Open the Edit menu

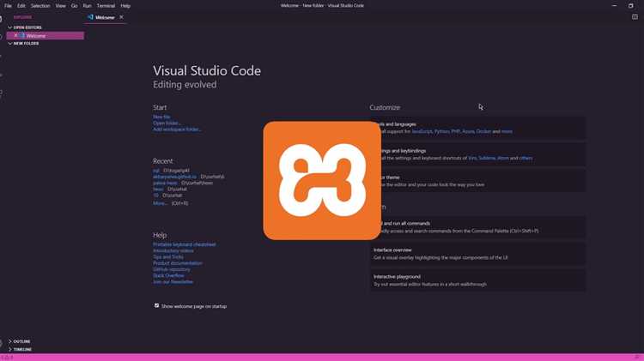tap(21, 6)
